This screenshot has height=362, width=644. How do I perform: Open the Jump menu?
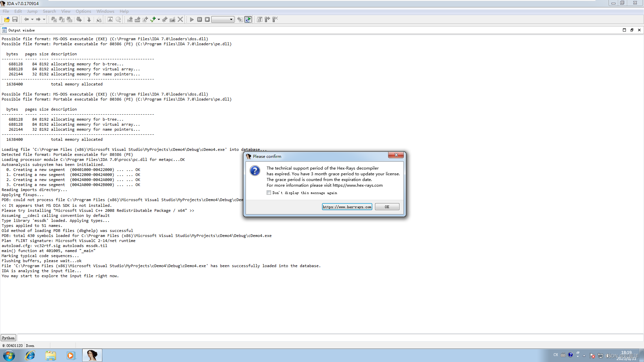click(x=32, y=11)
